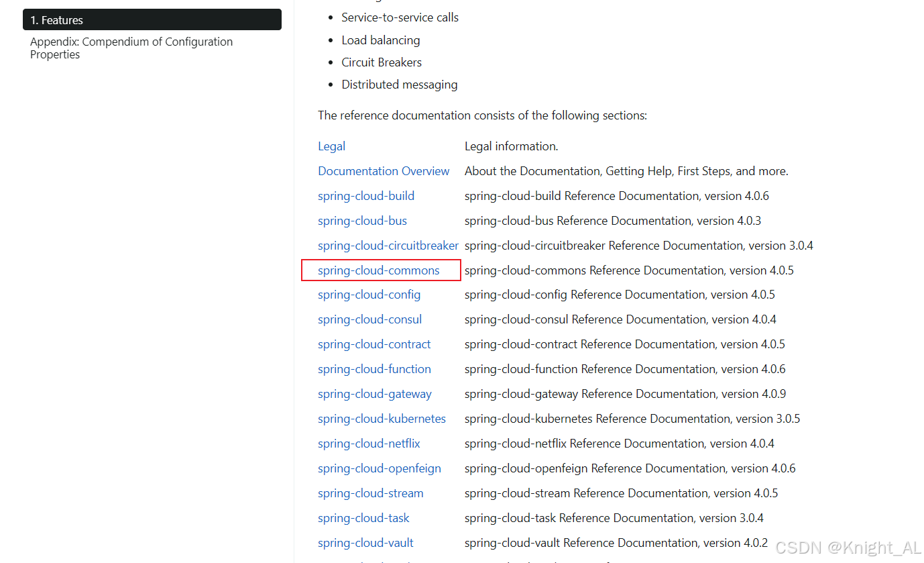Click 'spring-cloud-contract Reference Documentation, version 4.0.5' text
Viewport: 924px width, 563px height.
[x=625, y=344]
